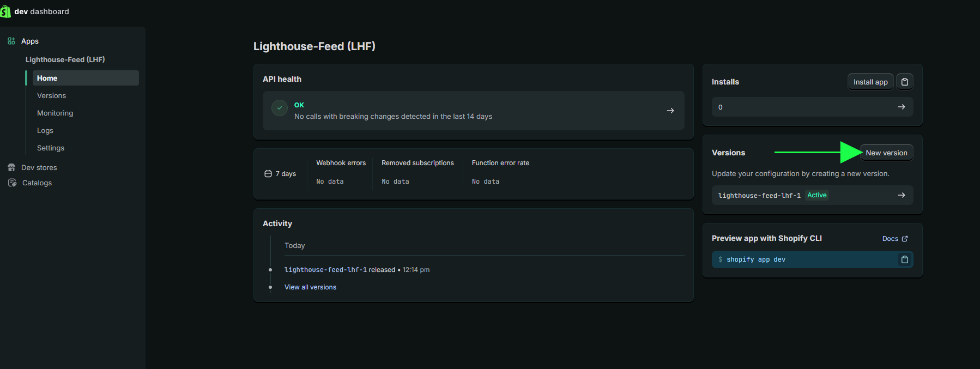Click the Today activity heading
This screenshot has width=980, height=369.
295,246
